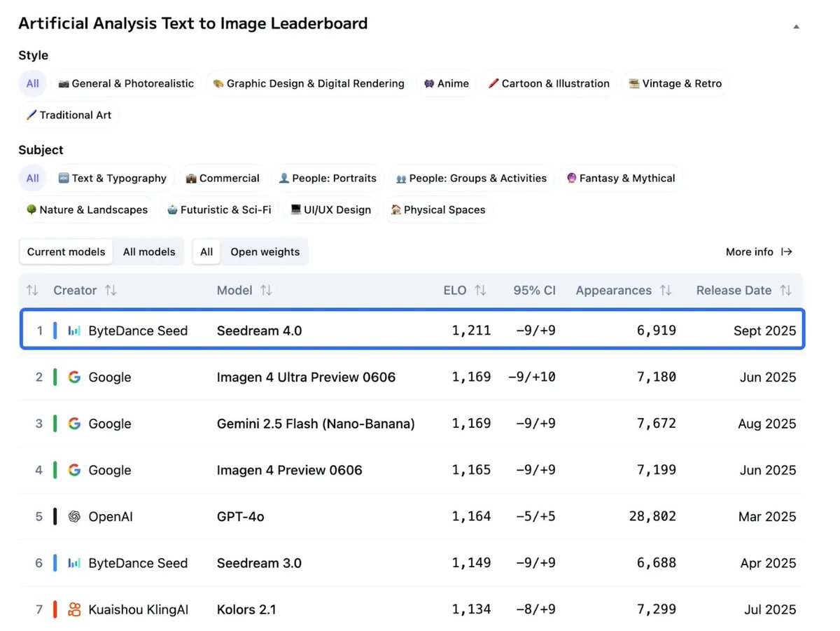Click the -9/+10 confidence interval cell
840x631 pixels.
532,377
